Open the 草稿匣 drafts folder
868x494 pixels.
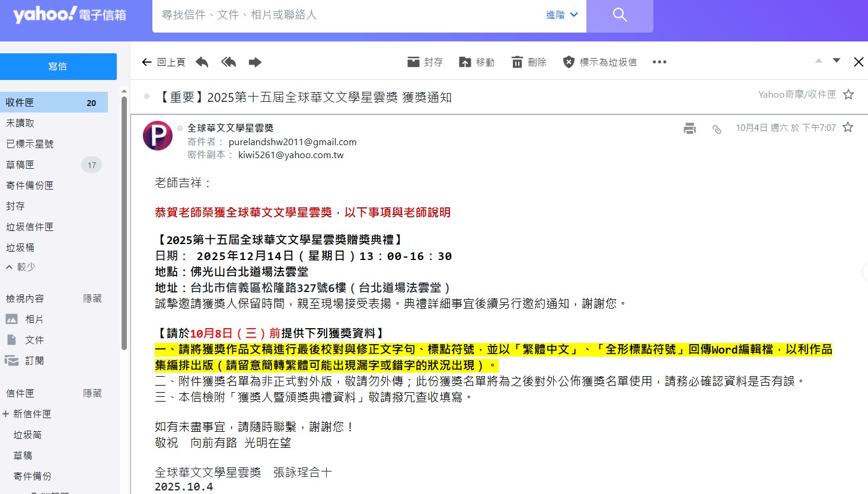pyautogui.click(x=20, y=165)
